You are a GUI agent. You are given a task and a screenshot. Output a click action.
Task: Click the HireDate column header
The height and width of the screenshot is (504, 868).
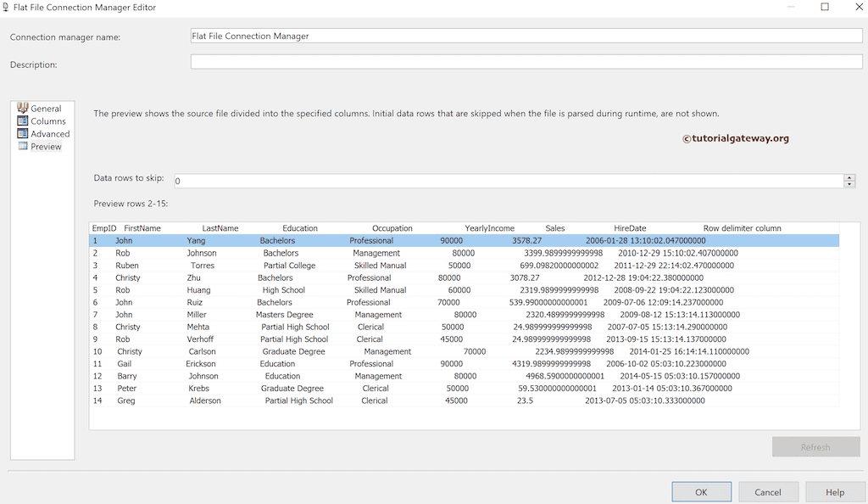pyautogui.click(x=630, y=227)
